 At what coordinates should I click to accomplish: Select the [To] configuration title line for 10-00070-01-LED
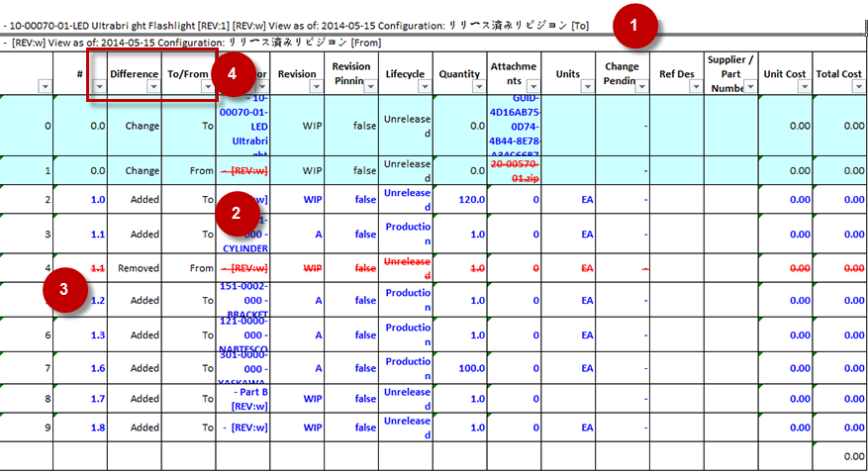click(x=296, y=26)
